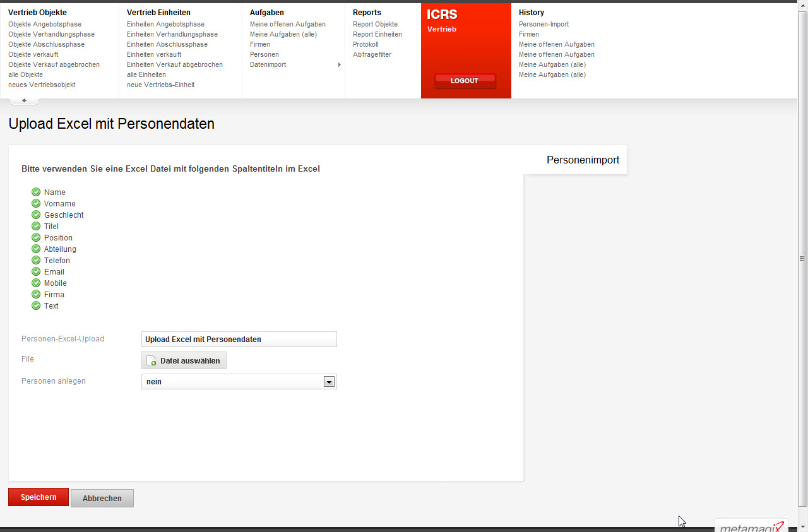Open Einheiten verkauft
The width and height of the screenshot is (808, 532).
pos(154,54)
